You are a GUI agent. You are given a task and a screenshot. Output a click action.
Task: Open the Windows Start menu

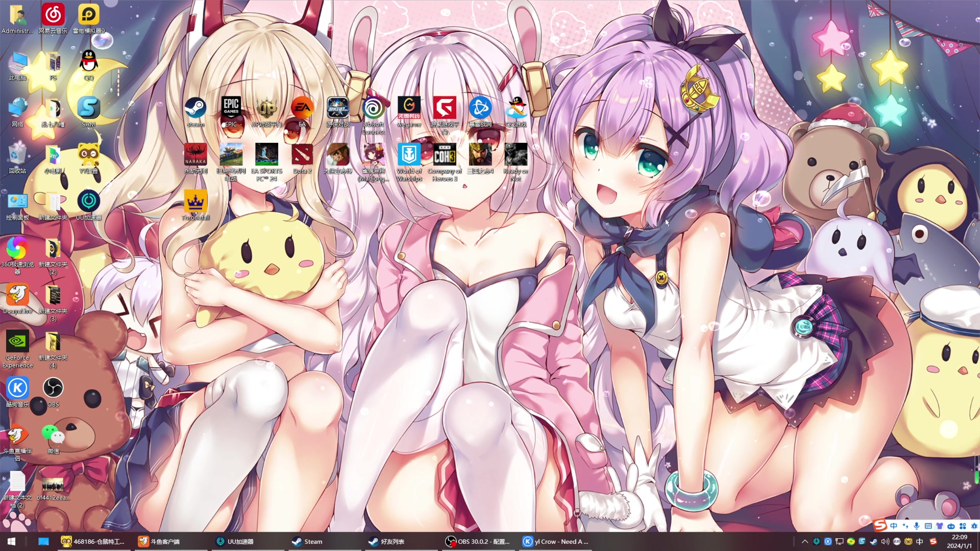tap(11, 542)
